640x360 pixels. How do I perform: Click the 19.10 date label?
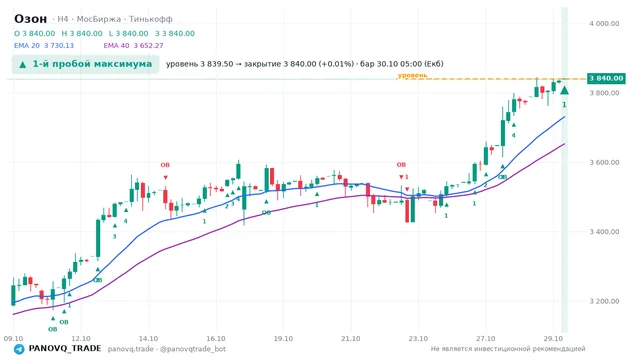(283, 339)
